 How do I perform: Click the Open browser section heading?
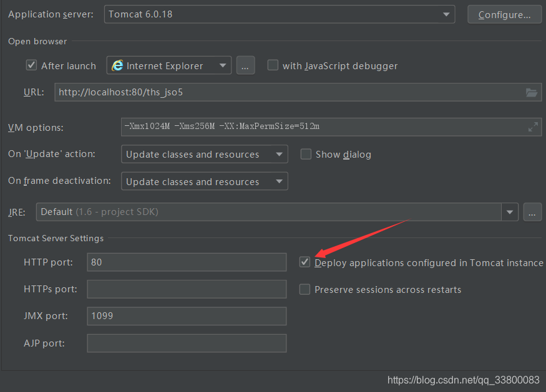click(37, 41)
